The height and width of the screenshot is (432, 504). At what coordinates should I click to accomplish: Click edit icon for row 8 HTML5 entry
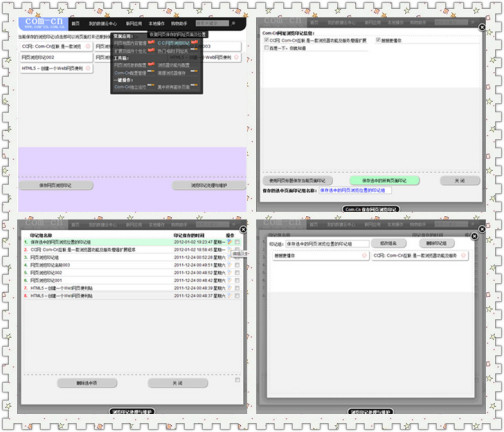tap(230, 296)
